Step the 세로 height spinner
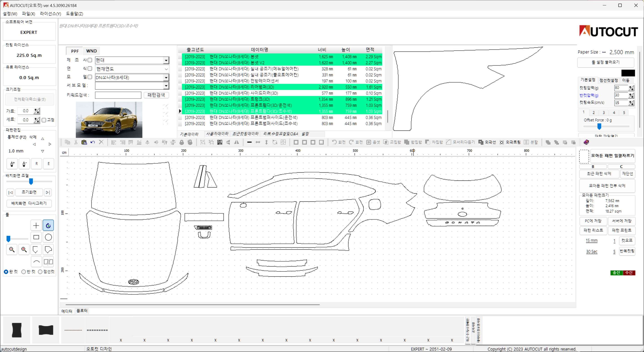Image resolution: width=644 pixels, height=352 pixels. [37, 120]
